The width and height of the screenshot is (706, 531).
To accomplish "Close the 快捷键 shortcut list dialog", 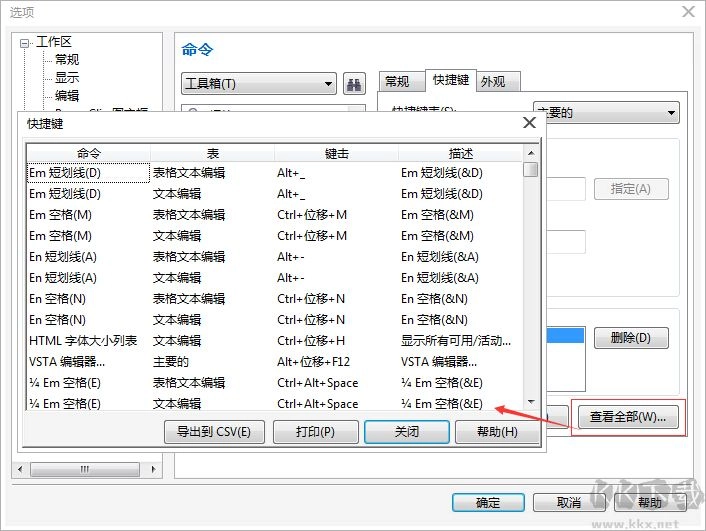I will coord(529,123).
